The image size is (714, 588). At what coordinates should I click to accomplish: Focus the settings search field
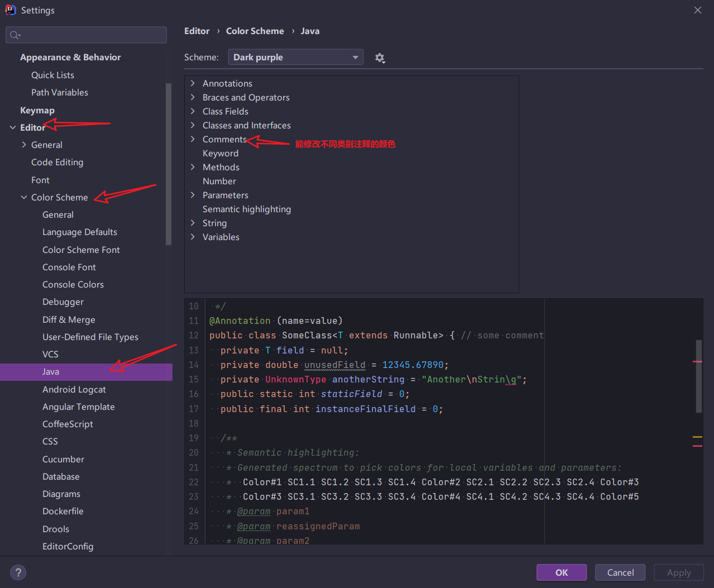pos(86,35)
